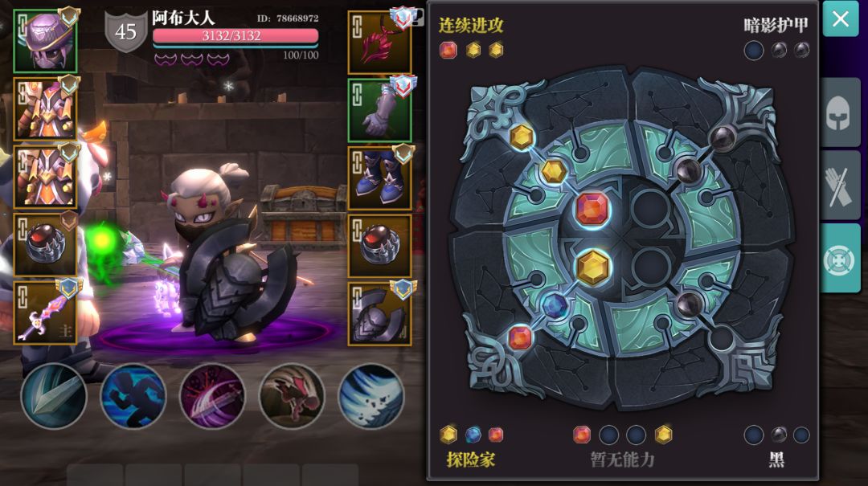The height and width of the screenshot is (486, 868).
Task: Click the pink health bar 3132/3132
Action: click(235, 36)
